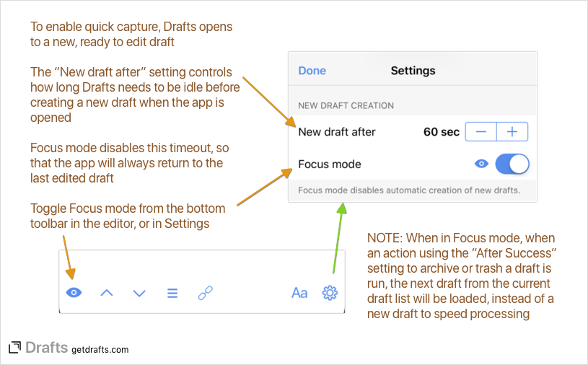Open Settings with the gear icon
Viewport: 588px width, 365px height.
(330, 293)
